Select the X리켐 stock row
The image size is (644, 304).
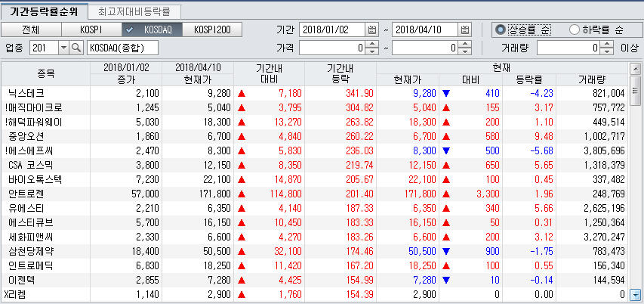click(x=315, y=294)
